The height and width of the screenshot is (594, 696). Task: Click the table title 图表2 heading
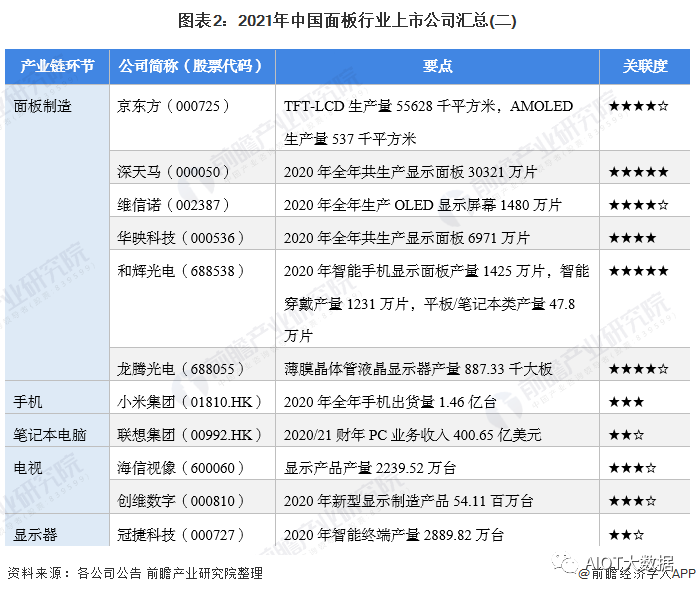point(347,20)
